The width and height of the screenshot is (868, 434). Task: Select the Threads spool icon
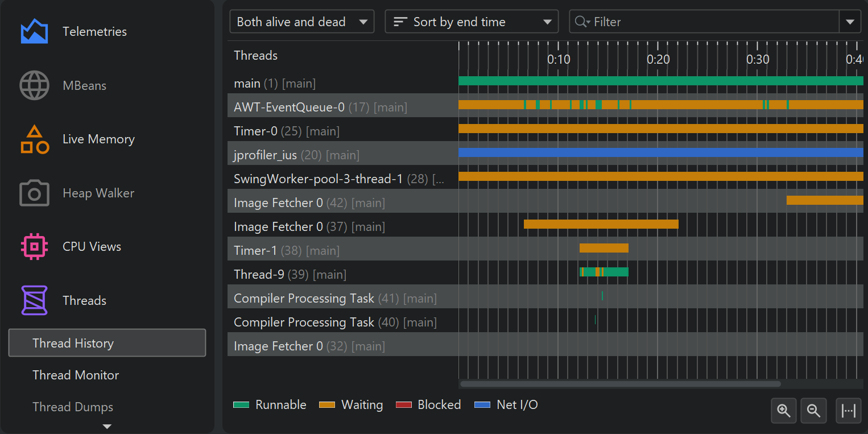(34, 300)
